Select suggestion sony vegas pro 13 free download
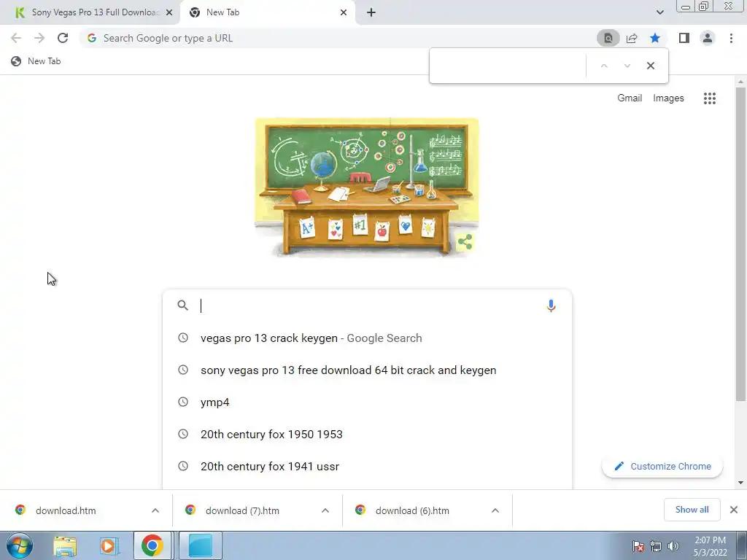The image size is (747, 560). tap(367, 370)
